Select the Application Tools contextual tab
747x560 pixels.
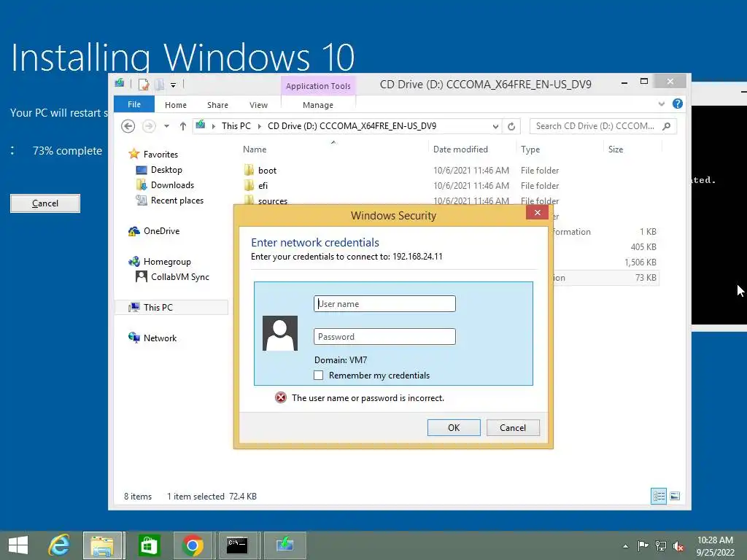point(318,86)
